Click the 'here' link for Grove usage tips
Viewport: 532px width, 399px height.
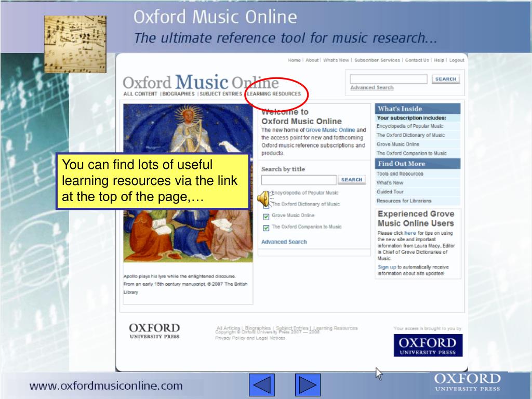pos(410,233)
